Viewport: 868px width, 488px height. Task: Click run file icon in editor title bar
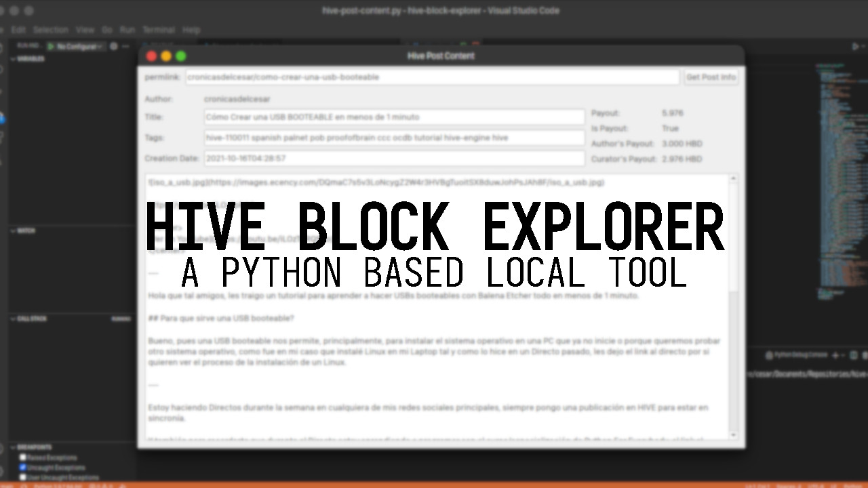pyautogui.click(x=855, y=47)
